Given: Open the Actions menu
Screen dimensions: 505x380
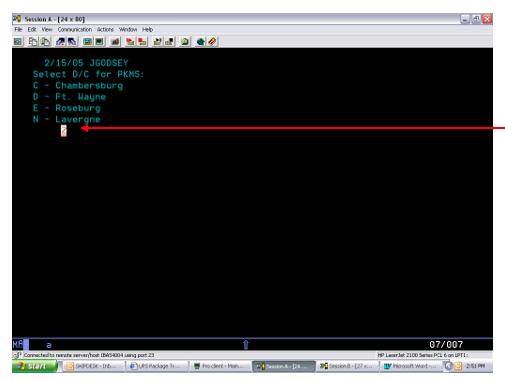Looking at the screenshot, I should click(105, 30).
